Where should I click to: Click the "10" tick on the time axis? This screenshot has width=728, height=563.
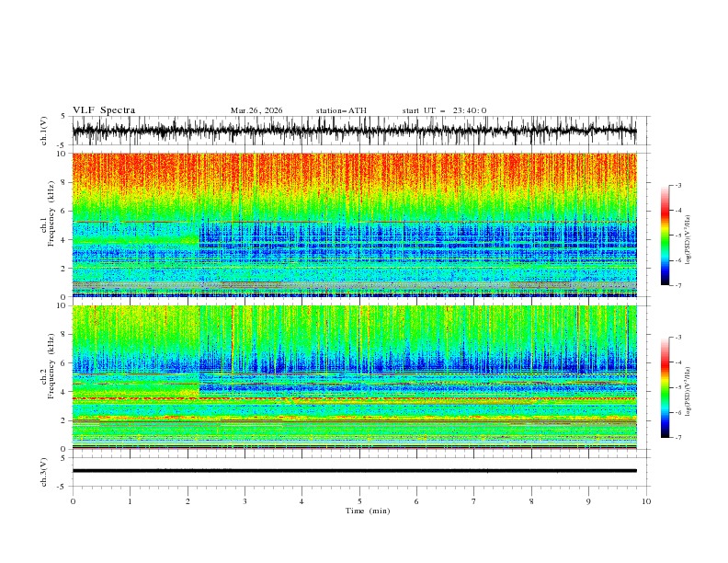pyautogui.click(x=646, y=501)
